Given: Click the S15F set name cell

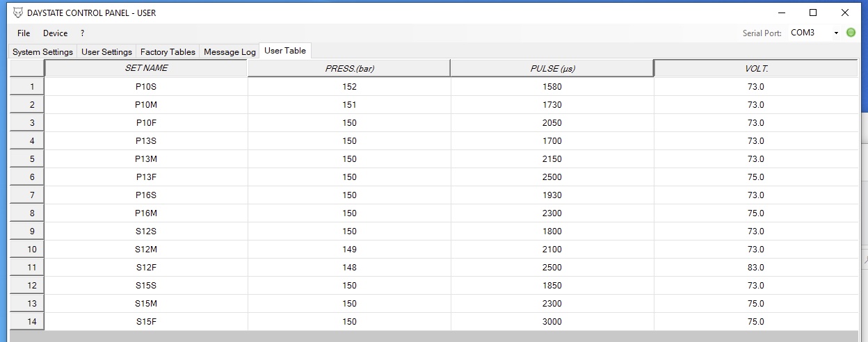Looking at the screenshot, I should tap(146, 322).
